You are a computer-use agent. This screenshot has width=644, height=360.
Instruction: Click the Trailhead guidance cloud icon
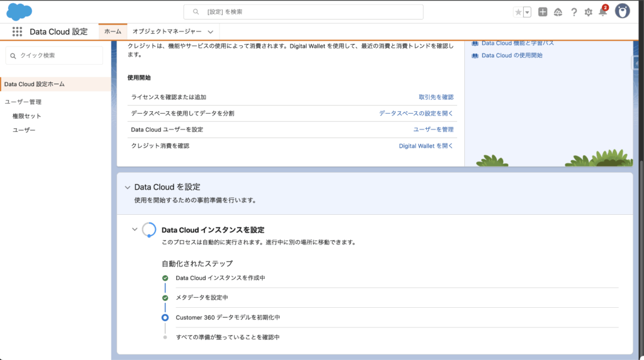(558, 13)
